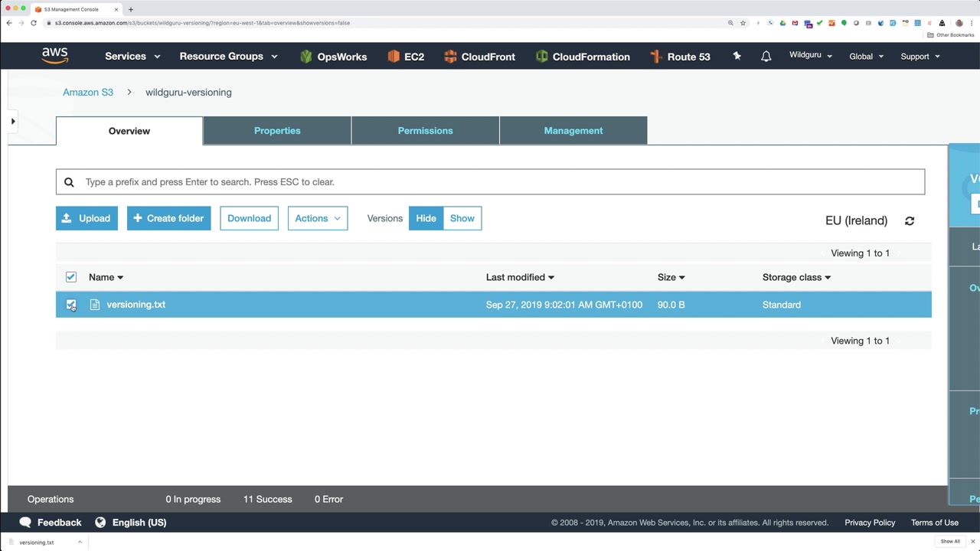
Task: Click the versioning.txt file icon
Action: click(95, 305)
